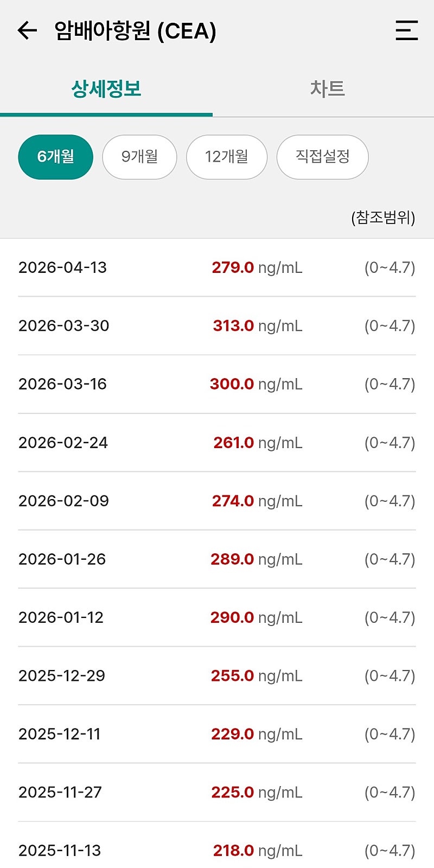Choose the 12개월 period filter
Viewport: 434px width, 868px height.
point(227,157)
